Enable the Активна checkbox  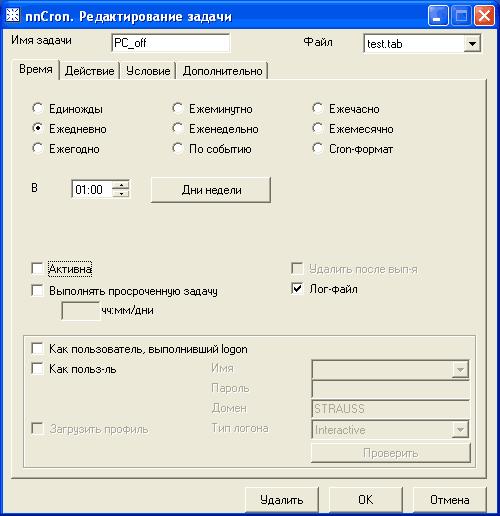(x=37, y=268)
